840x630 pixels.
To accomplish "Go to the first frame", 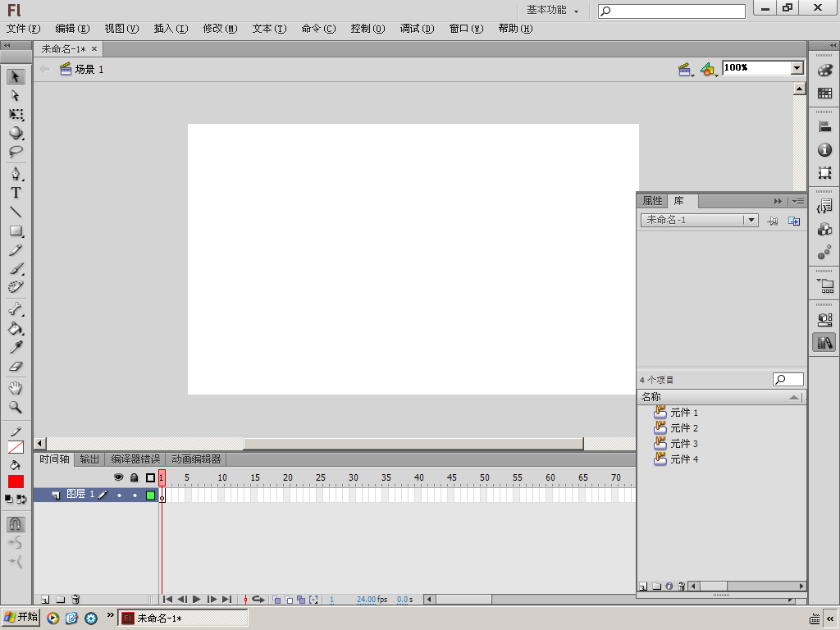I will pyautogui.click(x=167, y=600).
